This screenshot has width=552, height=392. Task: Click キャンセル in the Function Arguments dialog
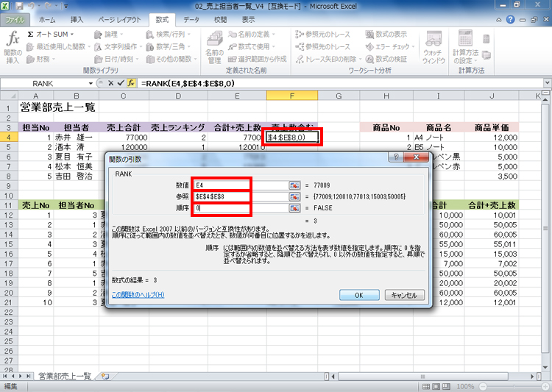coord(405,295)
